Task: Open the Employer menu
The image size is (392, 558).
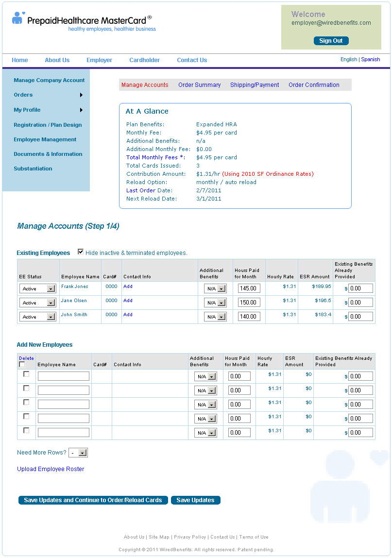Action: 99,60
